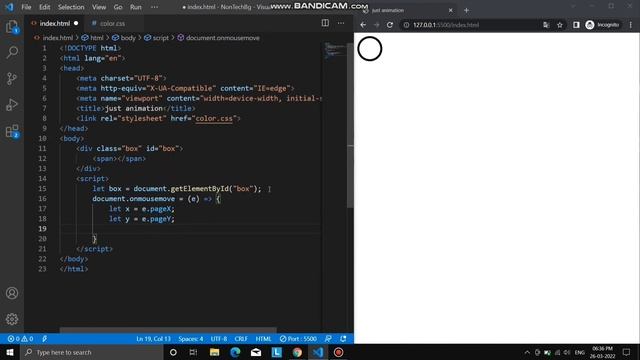Screen dimensions: 640x360
Task: Open the browser side panel icon
Action: pos(576,25)
